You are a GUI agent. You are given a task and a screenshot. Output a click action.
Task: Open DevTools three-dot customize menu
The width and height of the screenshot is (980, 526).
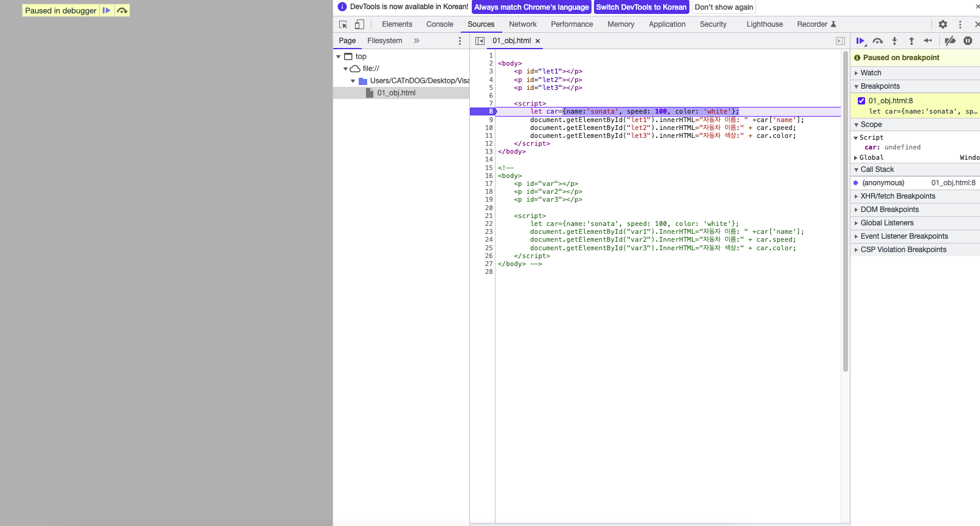click(960, 24)
